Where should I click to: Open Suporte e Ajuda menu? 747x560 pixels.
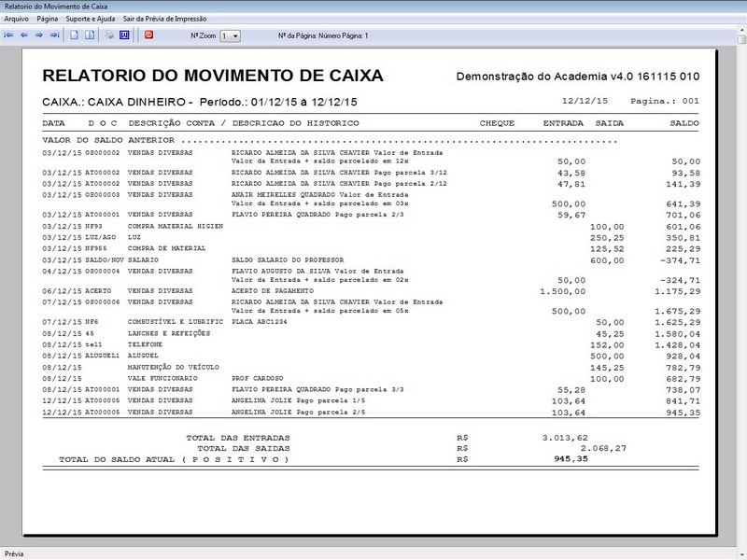tap(91, 19)
